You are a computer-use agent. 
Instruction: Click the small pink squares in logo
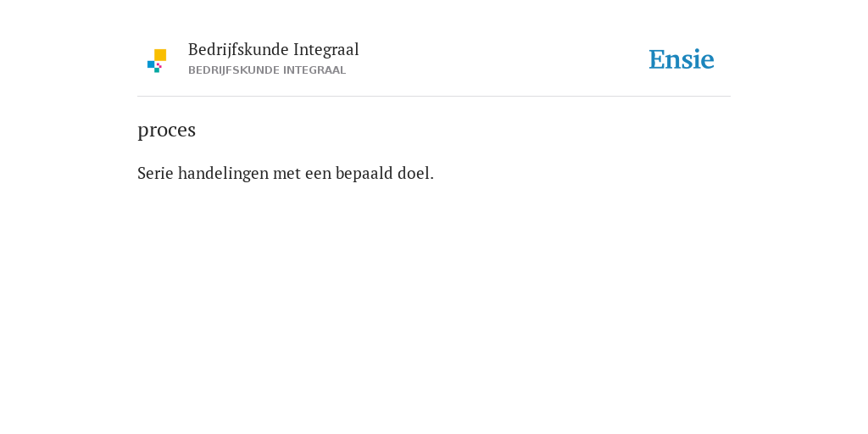159,65
